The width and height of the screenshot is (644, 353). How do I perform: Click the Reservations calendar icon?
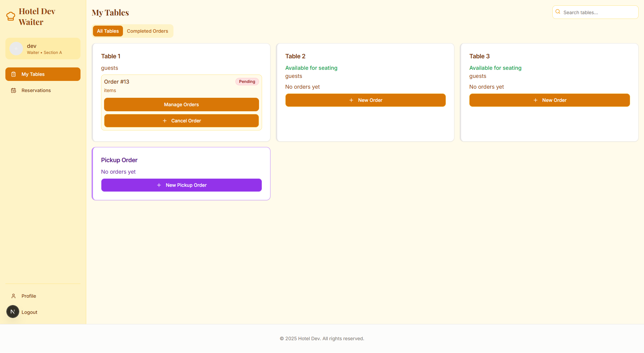[x=13, y=90]
